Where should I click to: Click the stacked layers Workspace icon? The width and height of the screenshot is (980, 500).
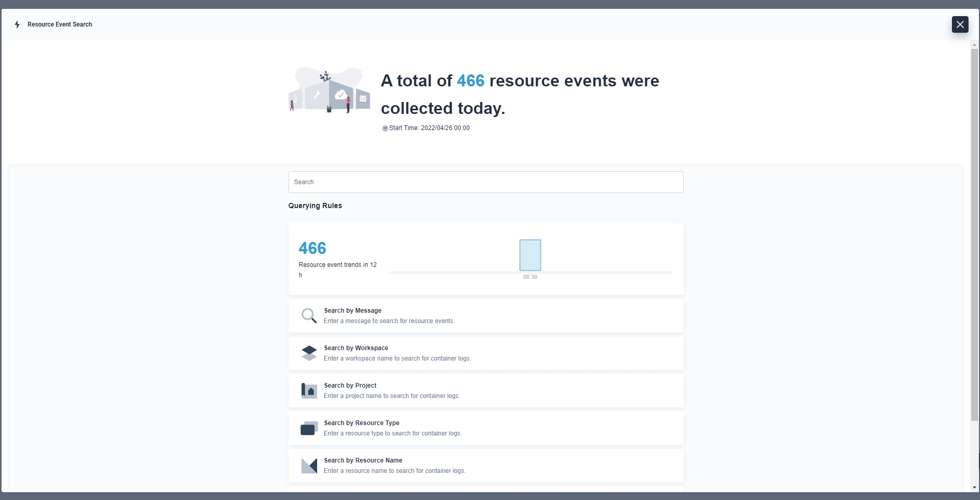click(x=309, y=353)
